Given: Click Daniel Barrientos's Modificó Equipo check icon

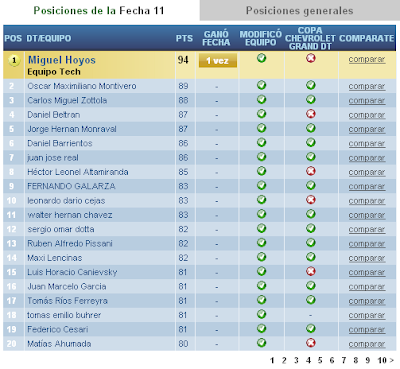Looking at the screenshot, I should point(262,143).
